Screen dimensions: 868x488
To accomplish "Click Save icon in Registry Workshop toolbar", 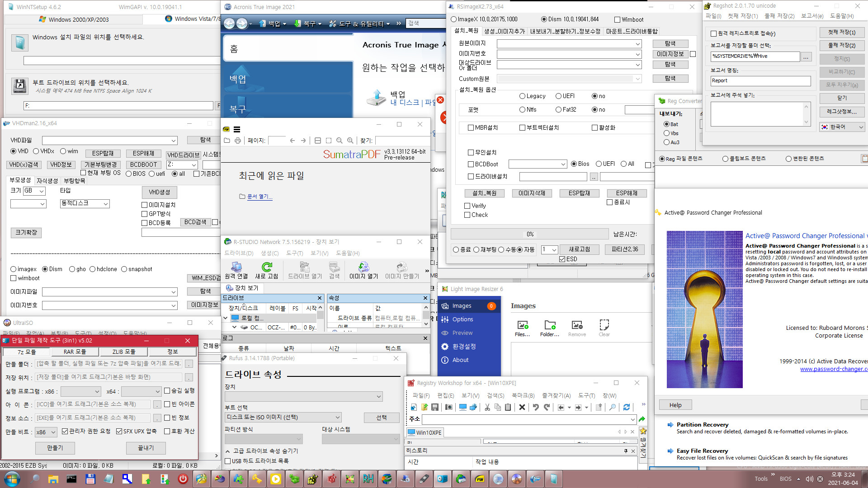I will click(435, 407).
